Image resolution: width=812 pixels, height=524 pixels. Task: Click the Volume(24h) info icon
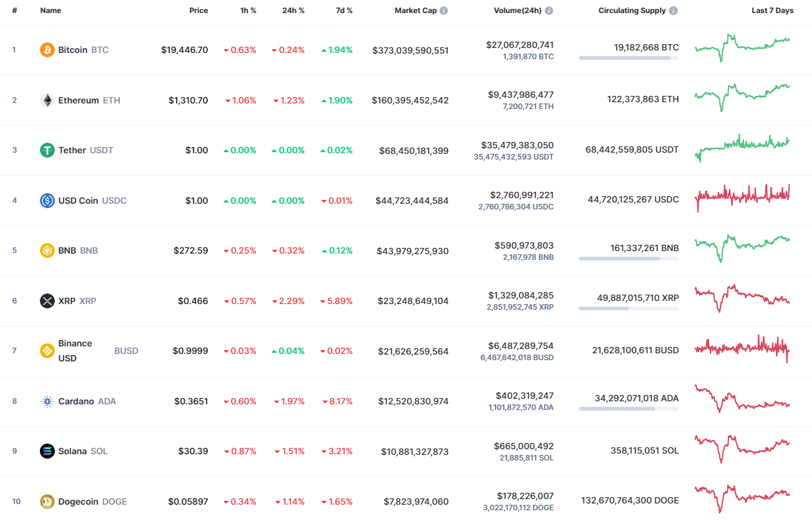548,10
